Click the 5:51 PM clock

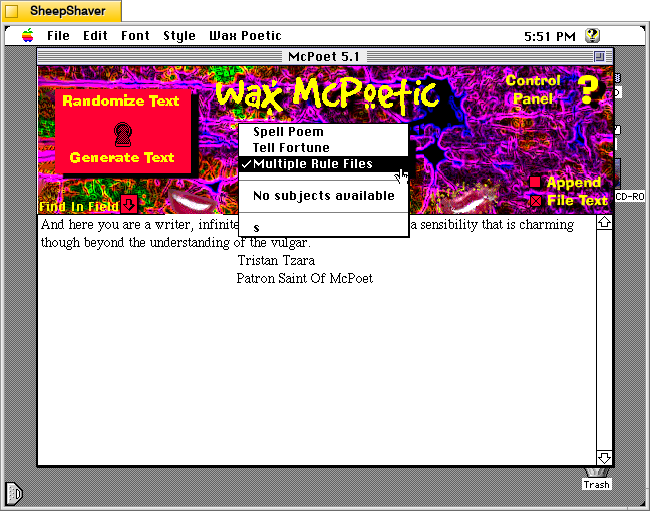(550, 36)
